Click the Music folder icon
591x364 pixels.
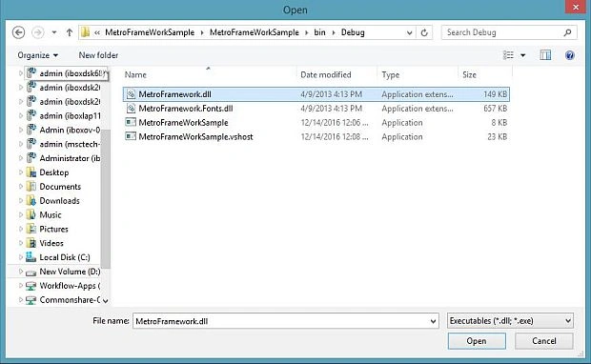click(31, 214)
